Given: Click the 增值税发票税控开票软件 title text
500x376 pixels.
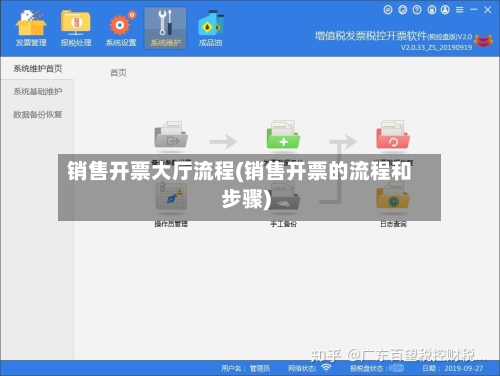Looking at the screenshot, I should coord(371,36).
